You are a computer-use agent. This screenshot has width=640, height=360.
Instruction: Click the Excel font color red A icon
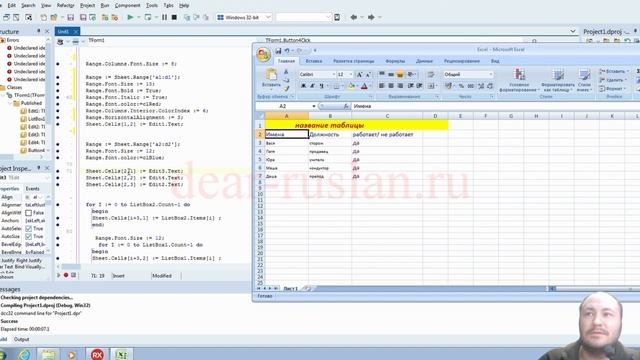pos(364,86)
